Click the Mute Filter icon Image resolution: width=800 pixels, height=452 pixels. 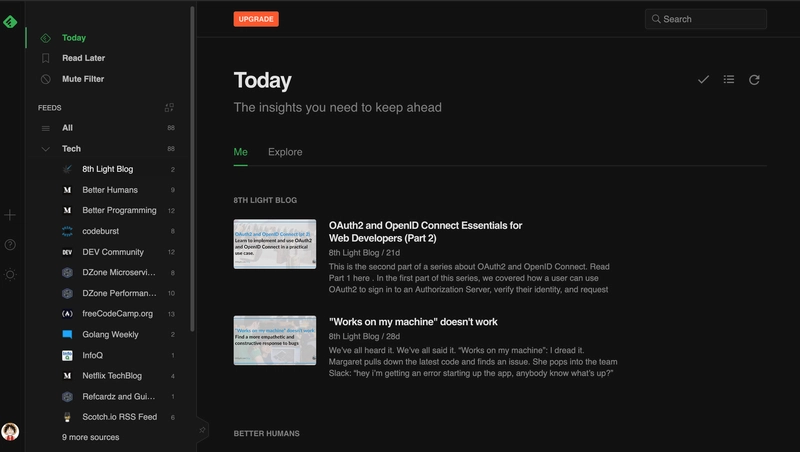tap(45, 79)
